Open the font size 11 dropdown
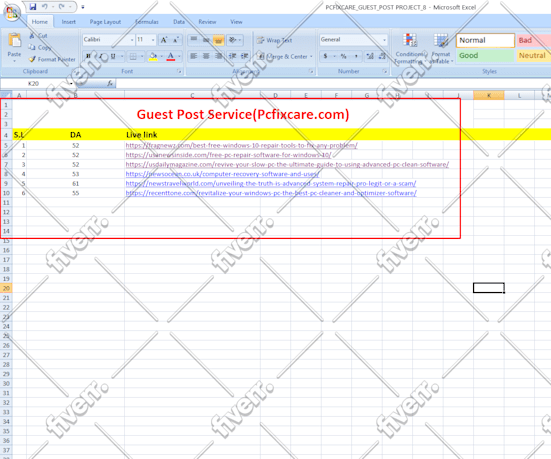The height and width of the screenshot is (459, 551). (x=153, y=40)
